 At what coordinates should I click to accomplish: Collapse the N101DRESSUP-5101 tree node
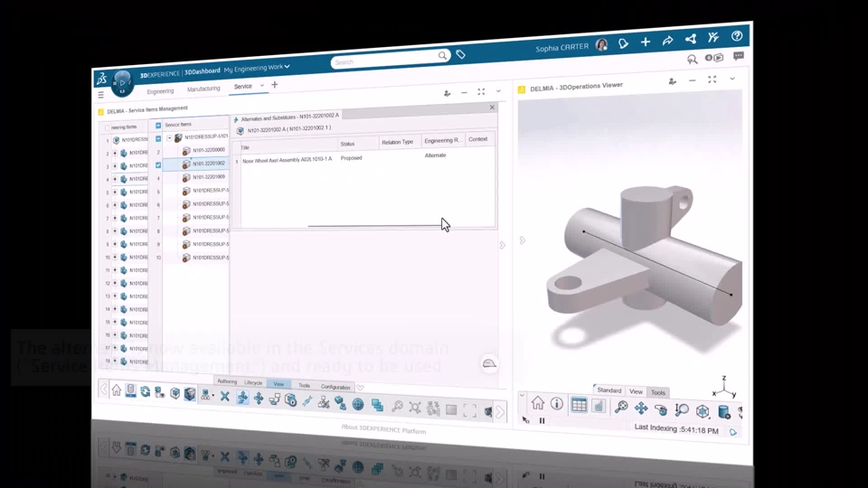coord(169,137)
